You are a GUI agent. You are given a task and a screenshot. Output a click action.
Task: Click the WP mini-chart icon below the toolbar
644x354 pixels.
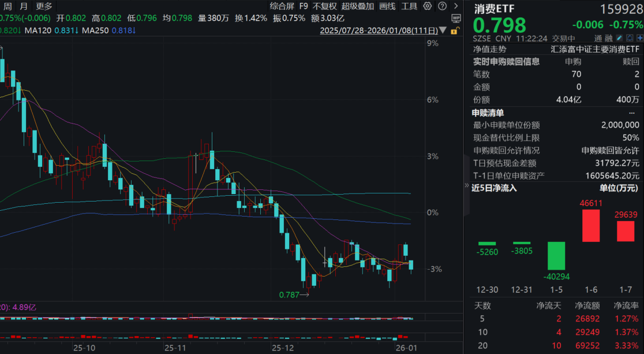(456, 19)
